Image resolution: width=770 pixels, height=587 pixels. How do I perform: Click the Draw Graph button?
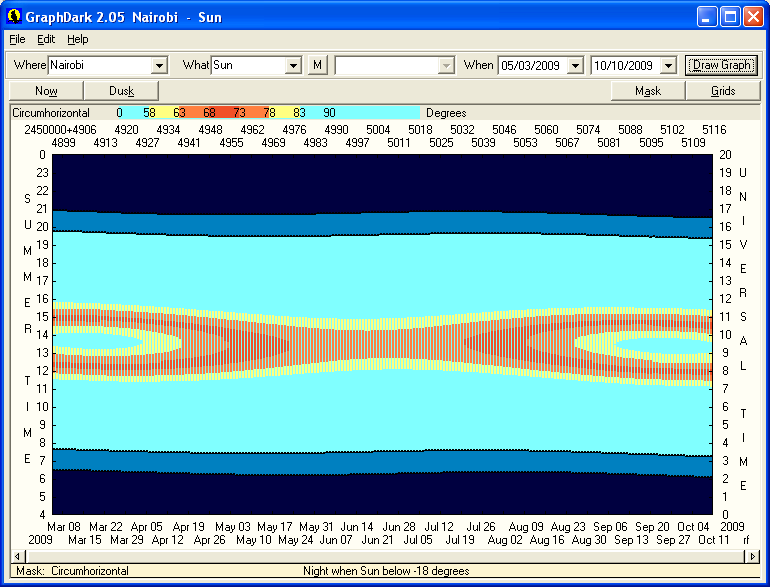pyautogui.click(x=722, y=65)
